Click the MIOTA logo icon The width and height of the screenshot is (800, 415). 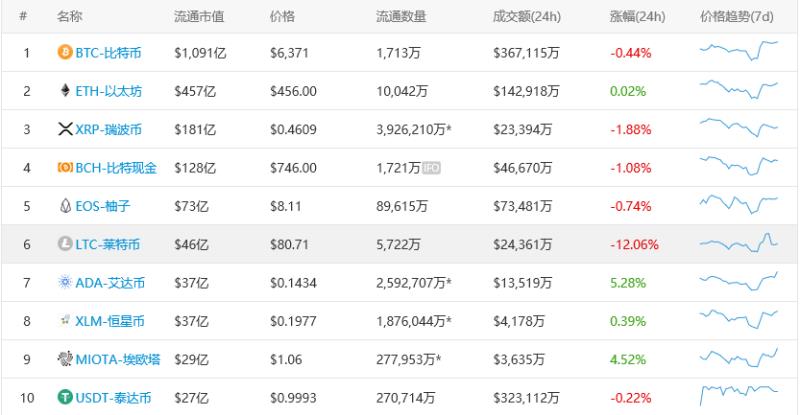(x=65, y=359)
